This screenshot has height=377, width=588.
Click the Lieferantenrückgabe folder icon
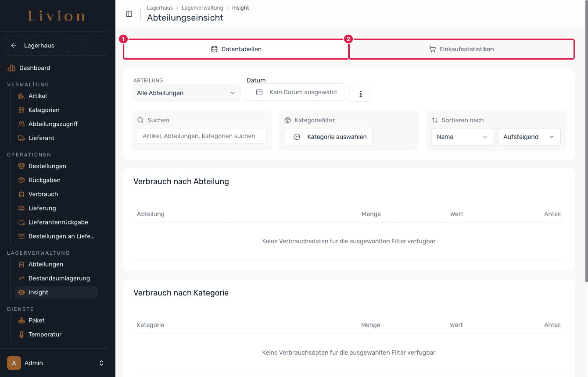pos(22,222)
